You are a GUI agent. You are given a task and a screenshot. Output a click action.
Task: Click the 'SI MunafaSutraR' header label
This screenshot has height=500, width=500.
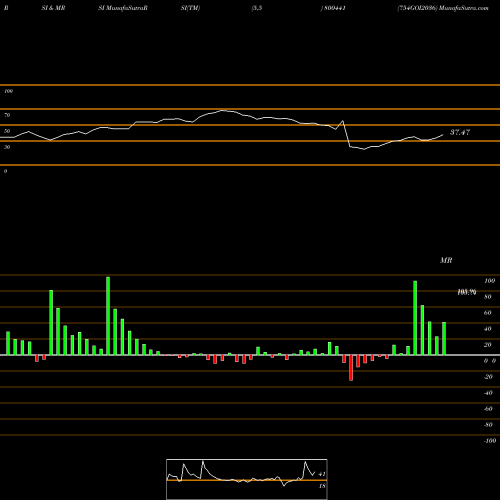click(123, 8)
